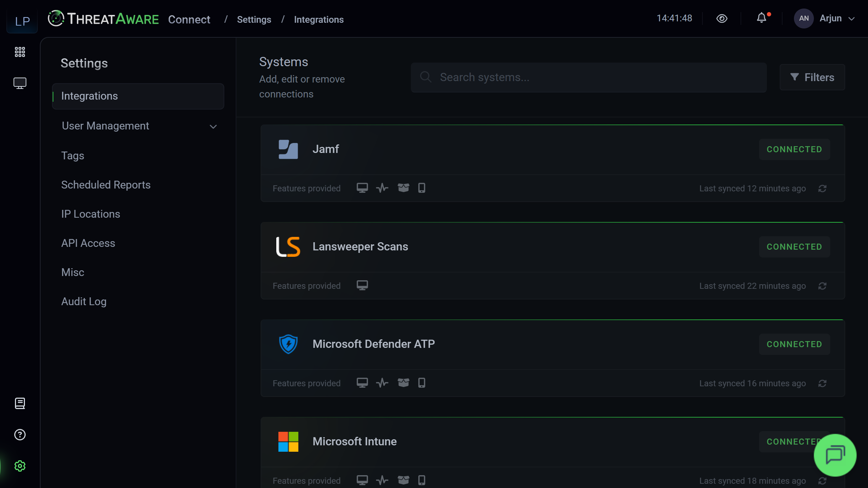Select Scheduled Reports in settings menu
Screen dimensions: 868x488
coord(106,185)
